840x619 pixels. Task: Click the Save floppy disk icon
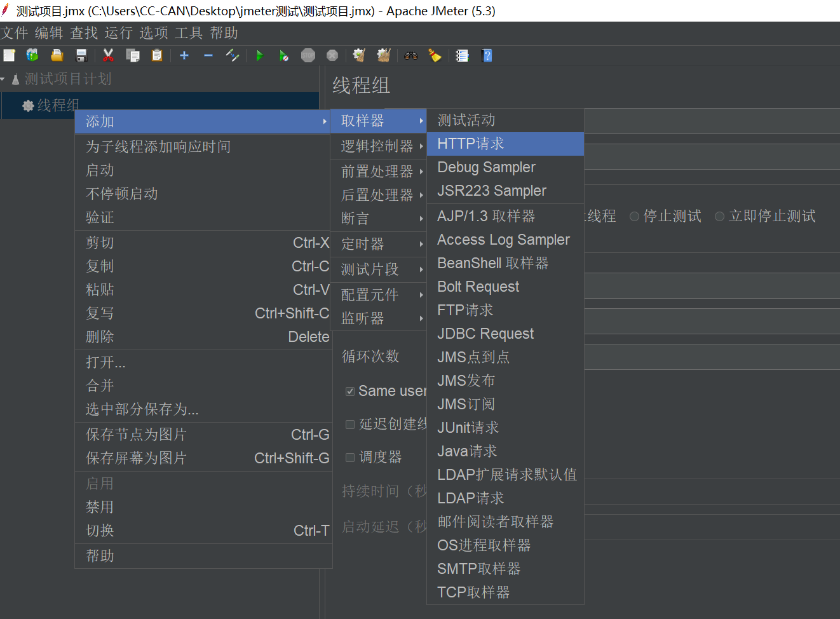81,55
